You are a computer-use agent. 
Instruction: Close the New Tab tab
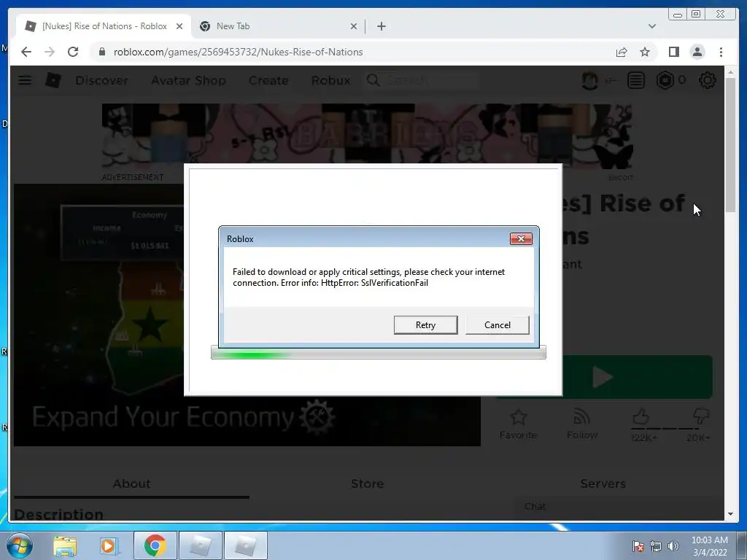354,26
